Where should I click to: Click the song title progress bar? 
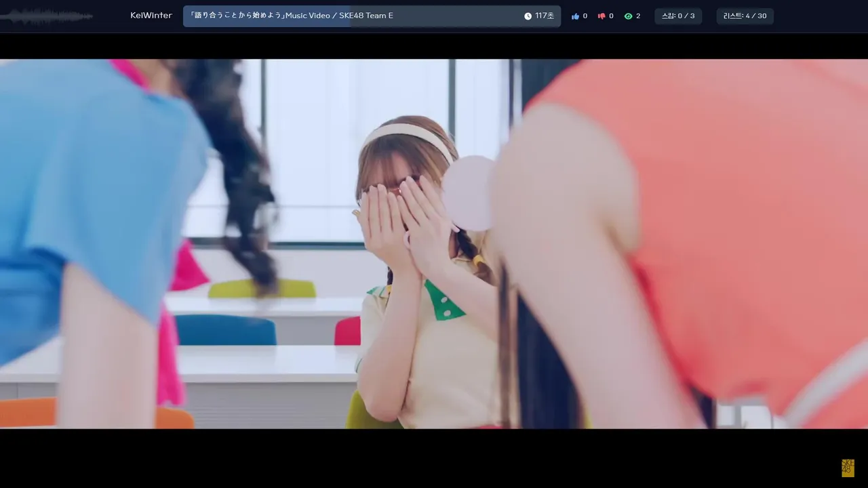click(x=372, y=16)
